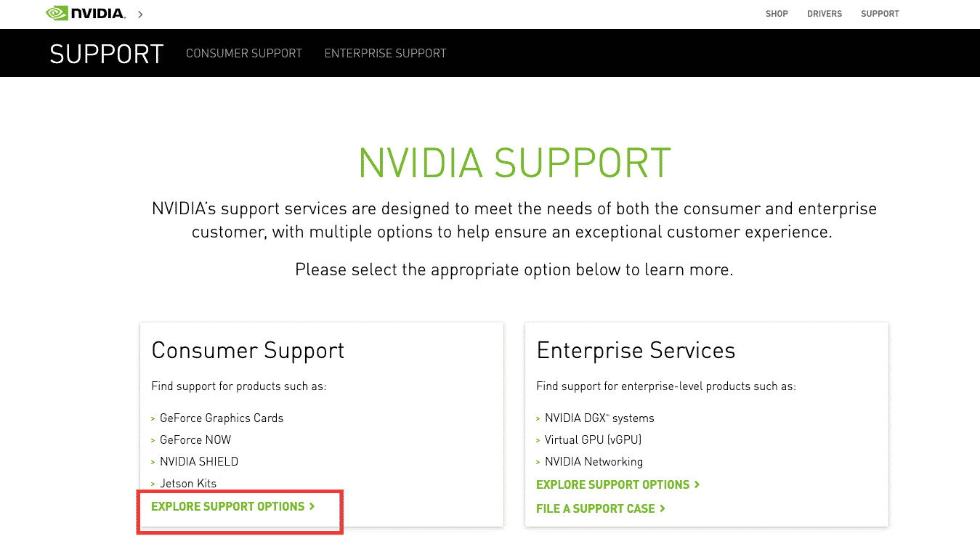
Task: Open the DRIVERS link in header
Action: 825,14
